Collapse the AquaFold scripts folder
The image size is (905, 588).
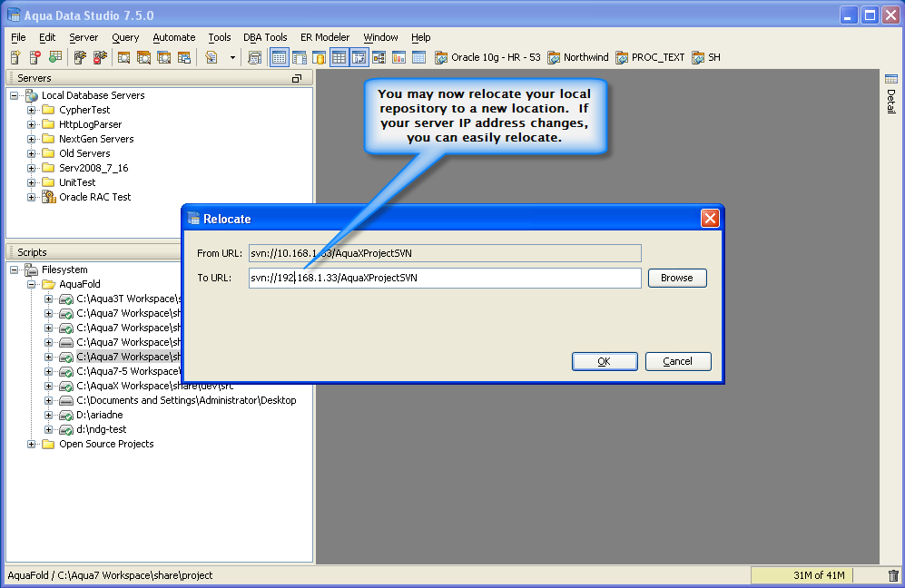(31, 284)
